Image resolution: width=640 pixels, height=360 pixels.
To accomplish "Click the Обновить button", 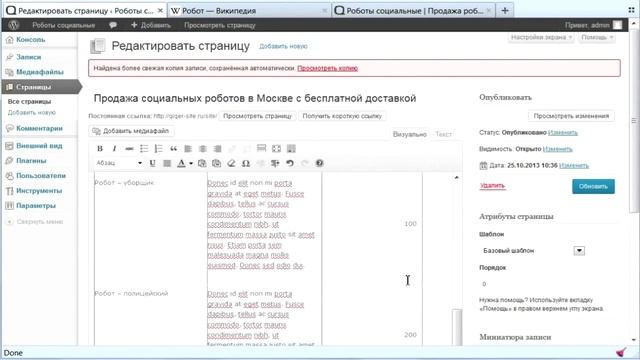I will [x=593, y=187].
